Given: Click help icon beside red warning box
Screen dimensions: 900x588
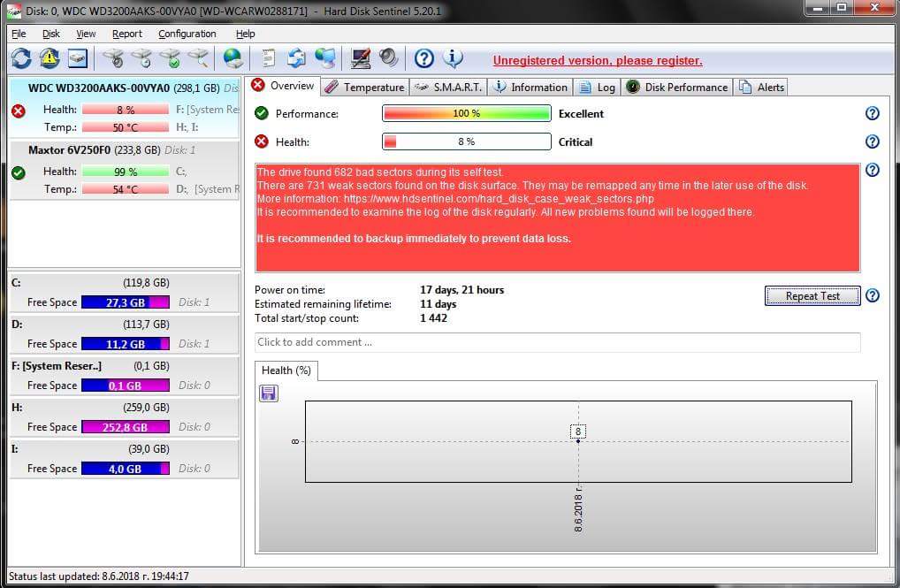Looking at the screenshot, I should [873, 170].
